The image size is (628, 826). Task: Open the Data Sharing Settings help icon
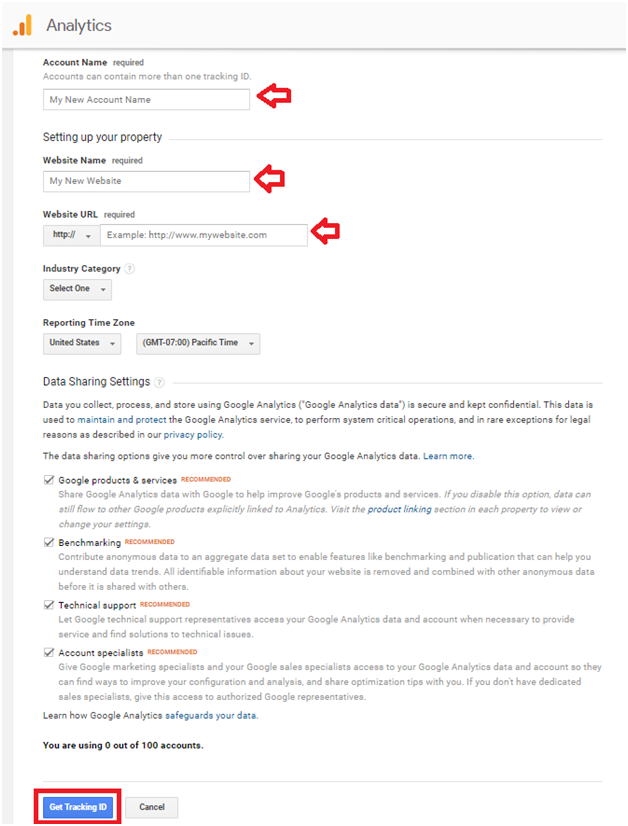[x=159, y=382]
